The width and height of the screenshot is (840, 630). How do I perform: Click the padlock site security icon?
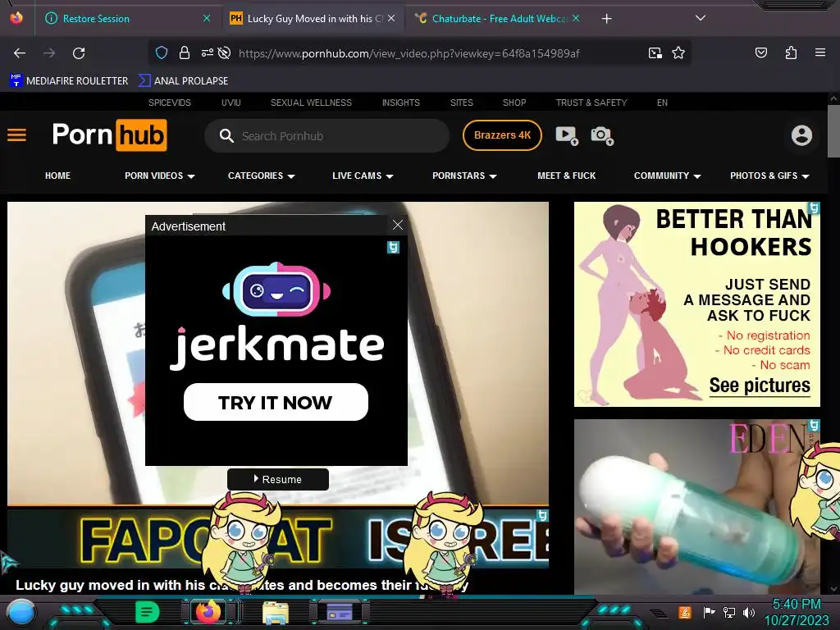[185, 52]
